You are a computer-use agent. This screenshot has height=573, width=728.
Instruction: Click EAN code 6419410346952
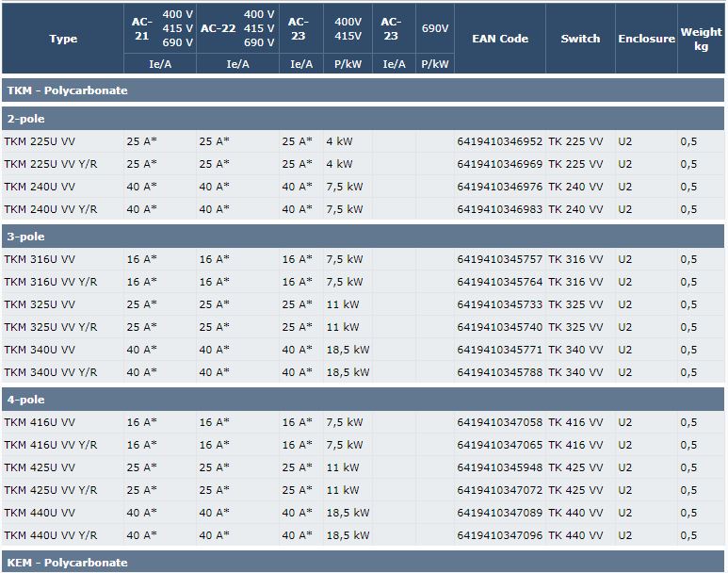(499, 141)
